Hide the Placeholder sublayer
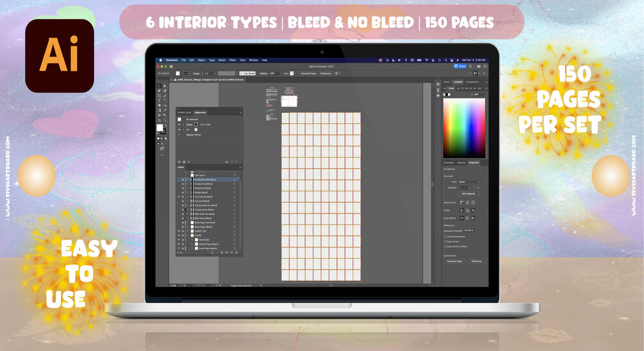This screenshot has height=351, width=644. click(179, 240)
